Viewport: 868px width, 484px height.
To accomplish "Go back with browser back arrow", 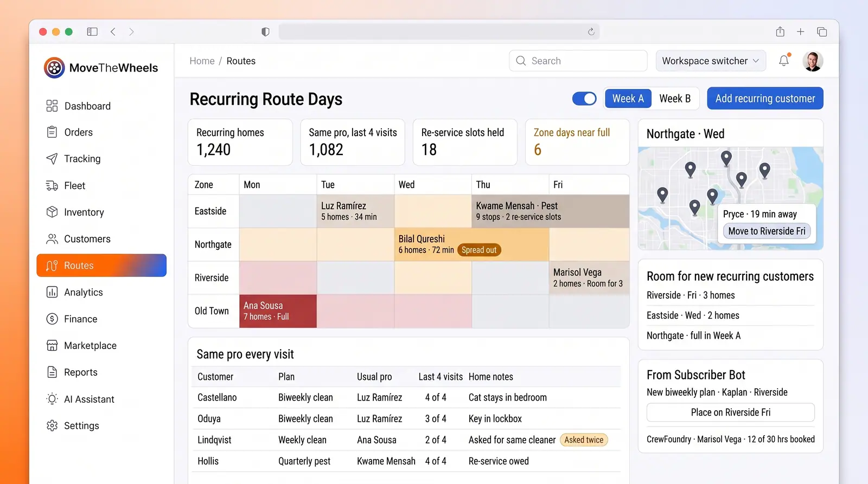I will 113,32.
